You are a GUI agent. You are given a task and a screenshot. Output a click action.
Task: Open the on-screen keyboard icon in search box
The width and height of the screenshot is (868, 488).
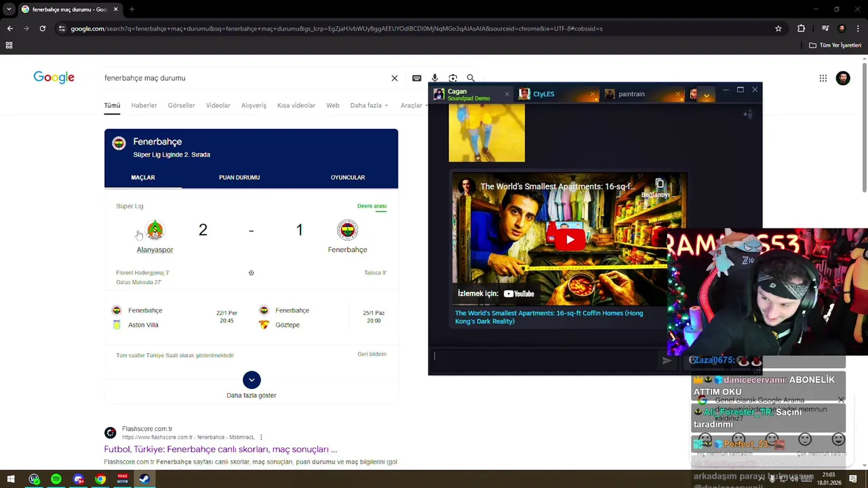[416, 78]
